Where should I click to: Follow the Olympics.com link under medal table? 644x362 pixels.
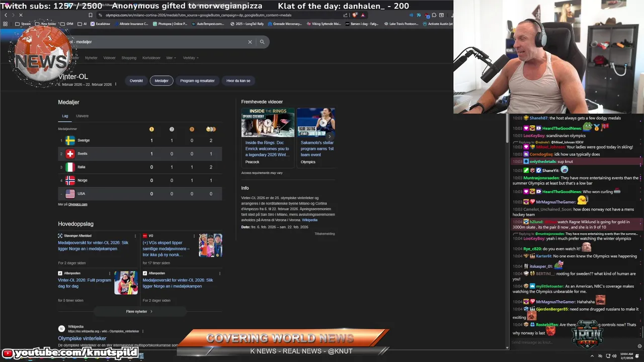pos(77,204)
